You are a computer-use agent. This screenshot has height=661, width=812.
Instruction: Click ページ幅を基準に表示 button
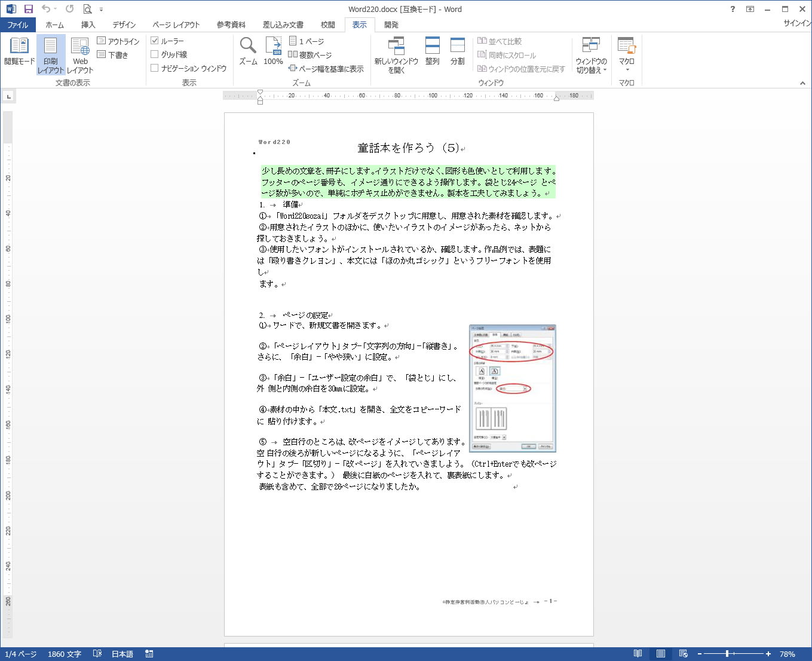click(x=326, y=69)
